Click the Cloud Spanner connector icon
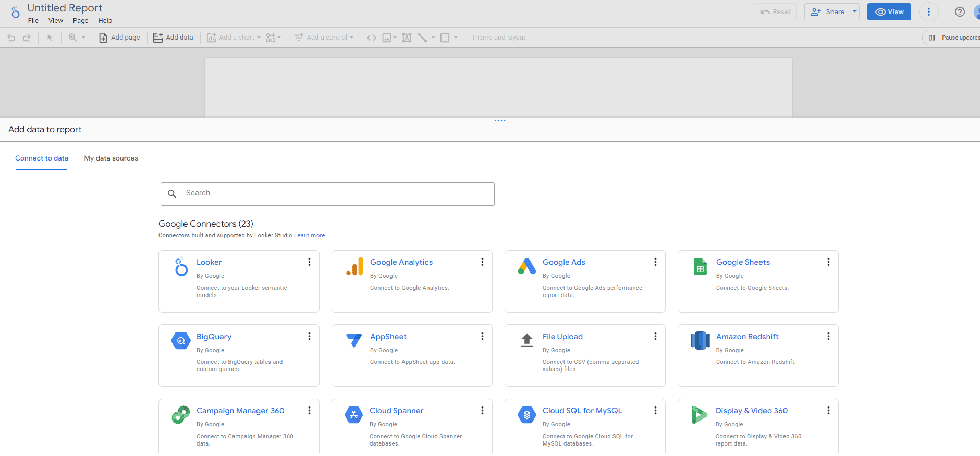This screenshot has width=980, height=456. pos(354,415)
